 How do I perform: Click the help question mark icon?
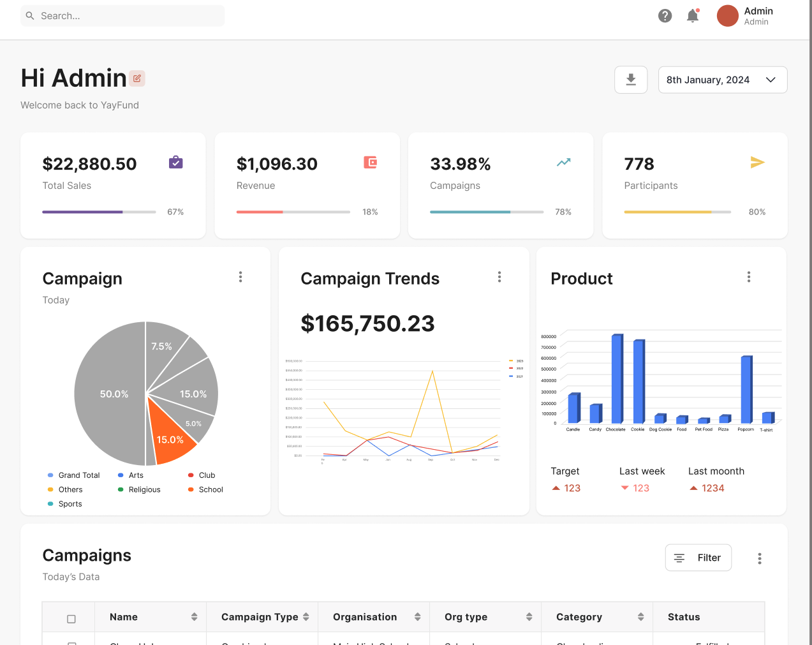[x=665, y=16]
